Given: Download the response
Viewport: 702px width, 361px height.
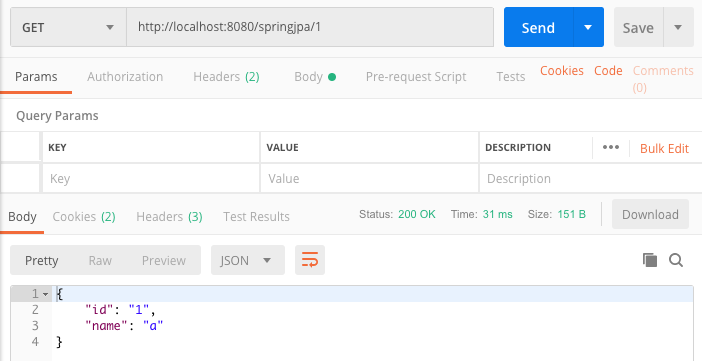Looking at the screenshot, I should click(x=650, y=215).
